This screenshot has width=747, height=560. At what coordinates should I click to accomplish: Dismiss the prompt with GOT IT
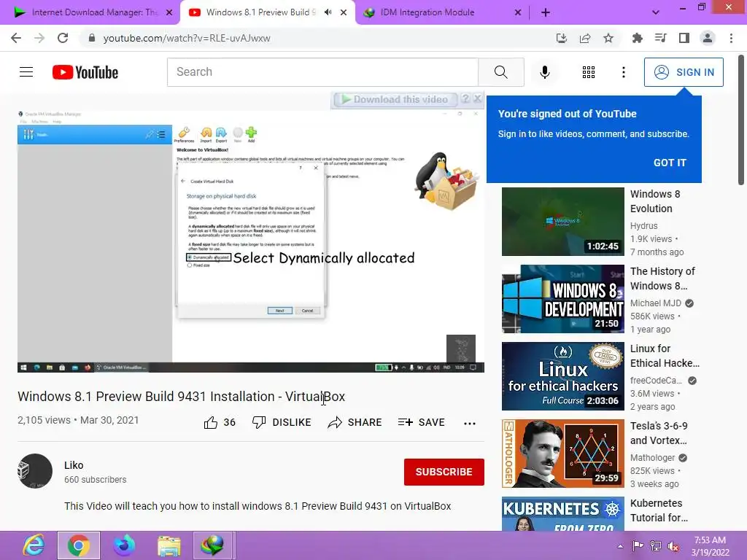(x=670, y=163)
